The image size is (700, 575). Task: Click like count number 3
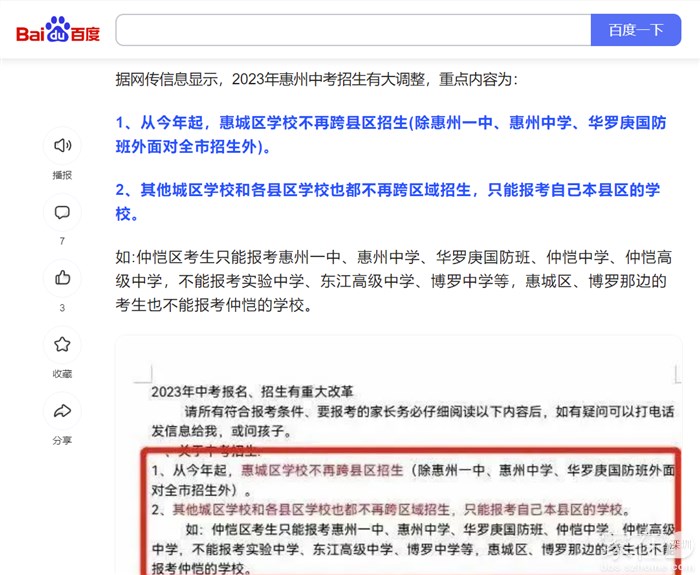tap(62, 308)
